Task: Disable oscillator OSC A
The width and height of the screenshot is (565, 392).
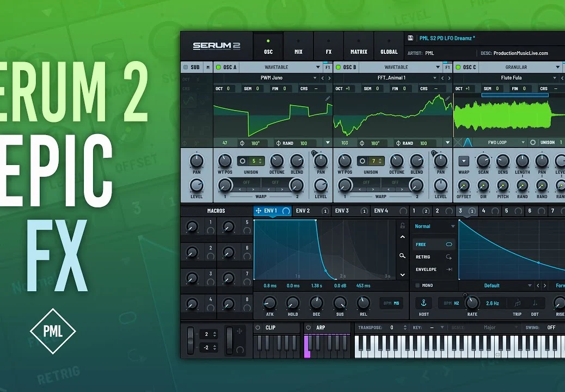Action: pos(218,67)
